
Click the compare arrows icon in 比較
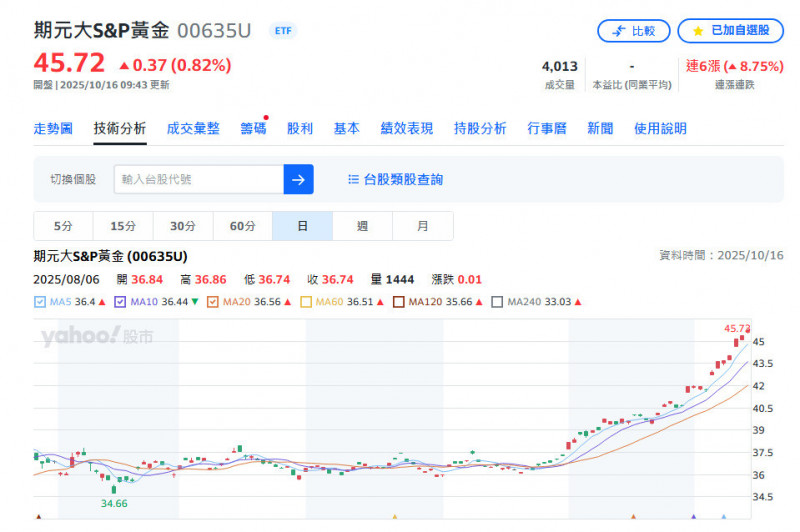(618, 31)
